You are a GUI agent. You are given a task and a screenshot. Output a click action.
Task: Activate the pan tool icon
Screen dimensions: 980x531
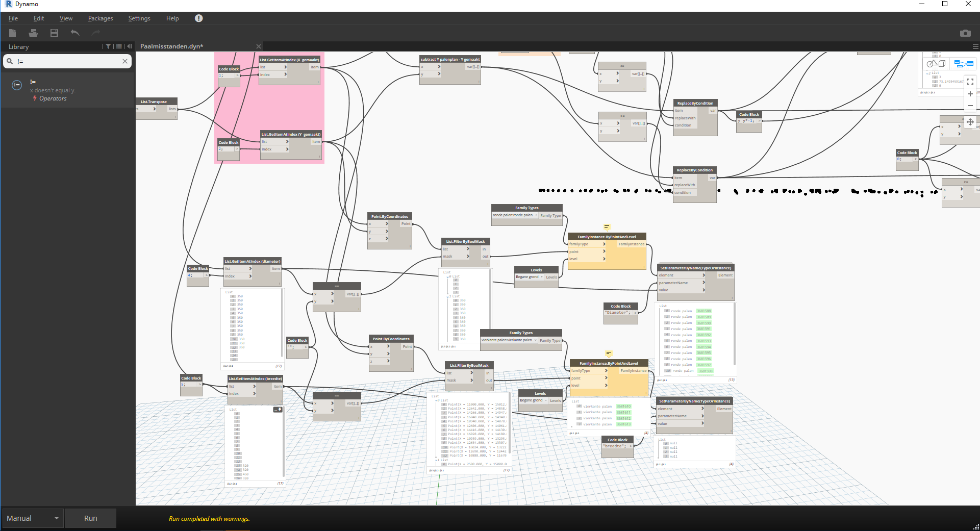point(970,122)
